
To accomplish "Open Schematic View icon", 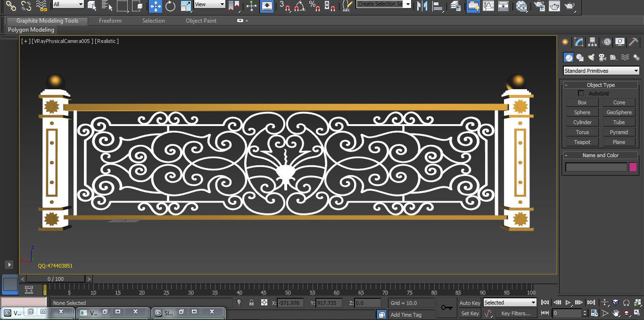I will [x=504, y=6].
